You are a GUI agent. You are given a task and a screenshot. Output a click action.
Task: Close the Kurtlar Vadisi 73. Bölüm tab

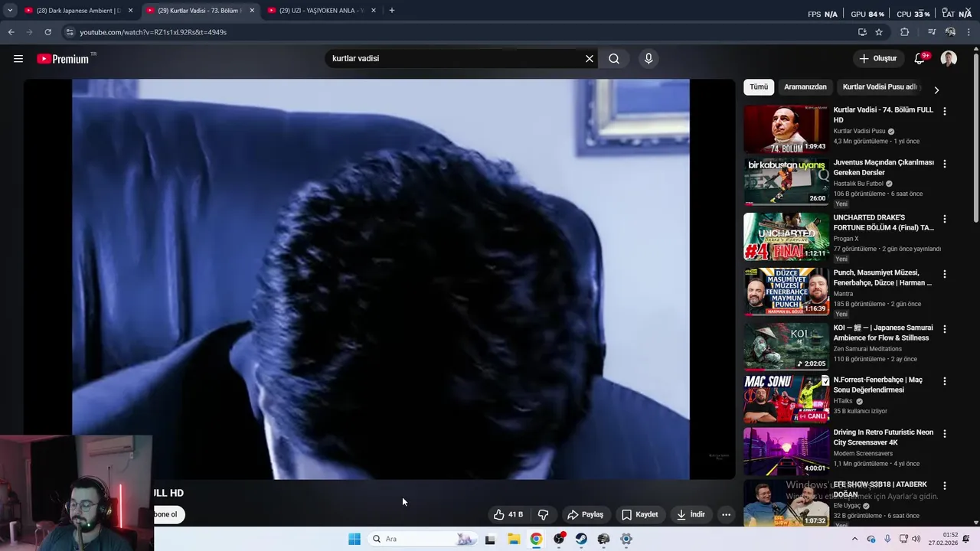coord(252,11)
